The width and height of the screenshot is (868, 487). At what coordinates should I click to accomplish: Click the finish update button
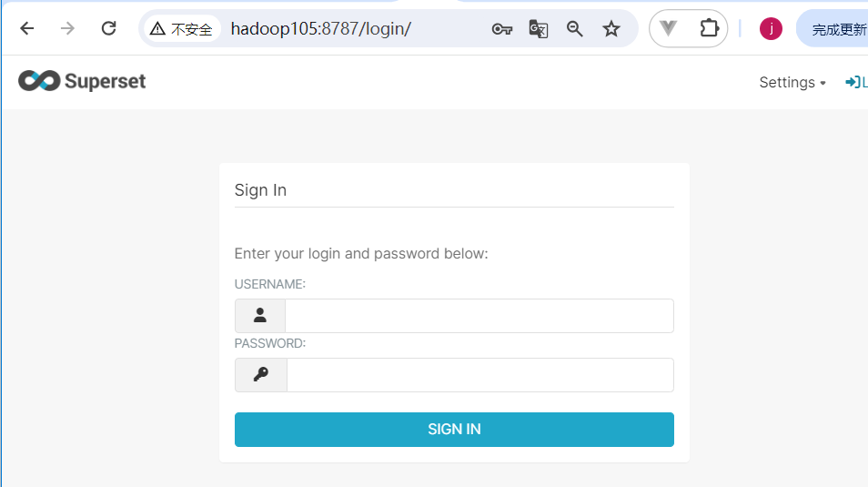(833, 29)
